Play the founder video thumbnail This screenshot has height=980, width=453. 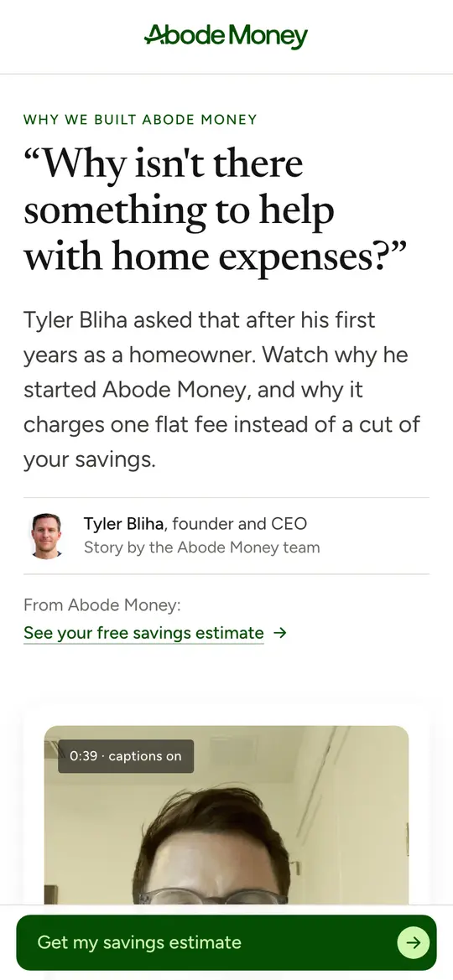pyautogui.click(x=226, y=815)
